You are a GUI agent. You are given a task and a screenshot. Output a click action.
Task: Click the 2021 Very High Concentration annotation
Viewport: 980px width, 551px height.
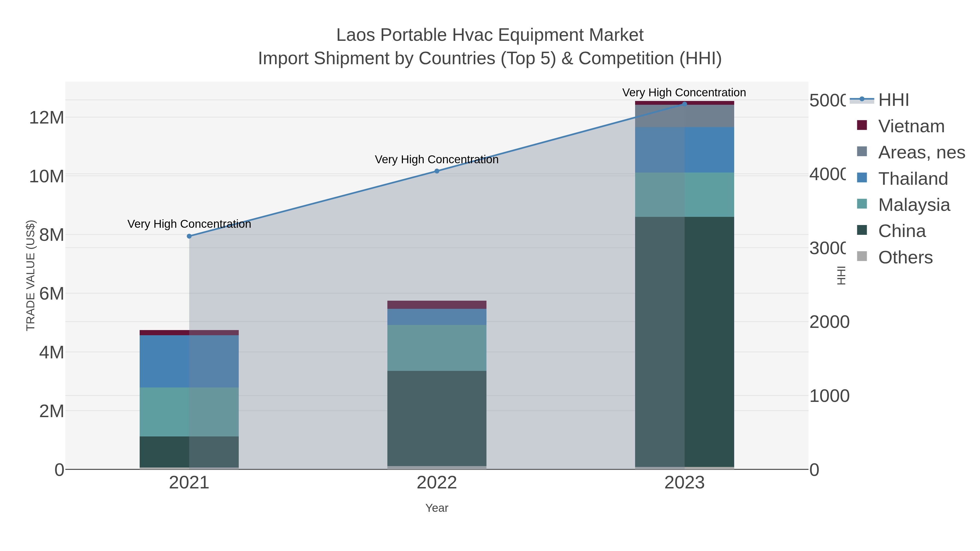(189, 224)
